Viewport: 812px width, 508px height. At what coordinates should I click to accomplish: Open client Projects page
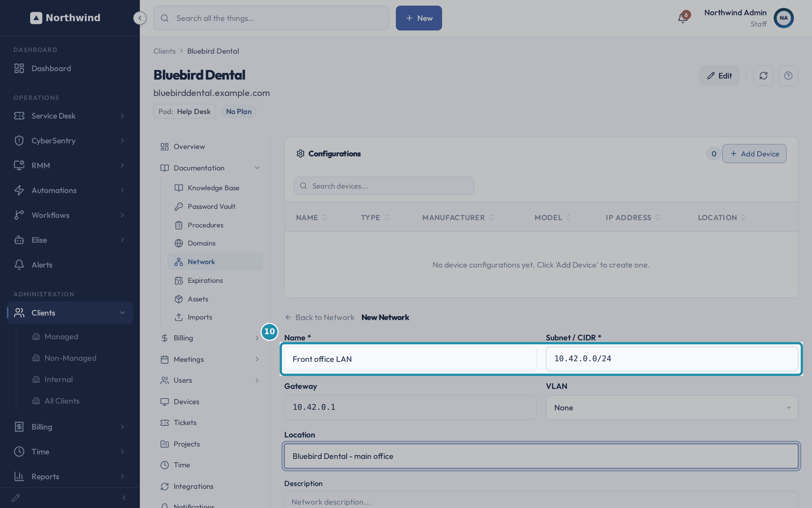[211, 444]
